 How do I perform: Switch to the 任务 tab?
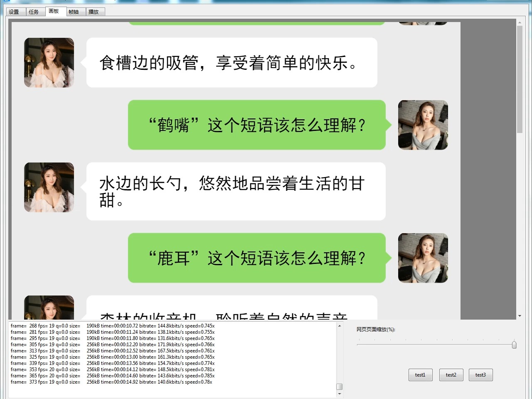coord(35,12)
